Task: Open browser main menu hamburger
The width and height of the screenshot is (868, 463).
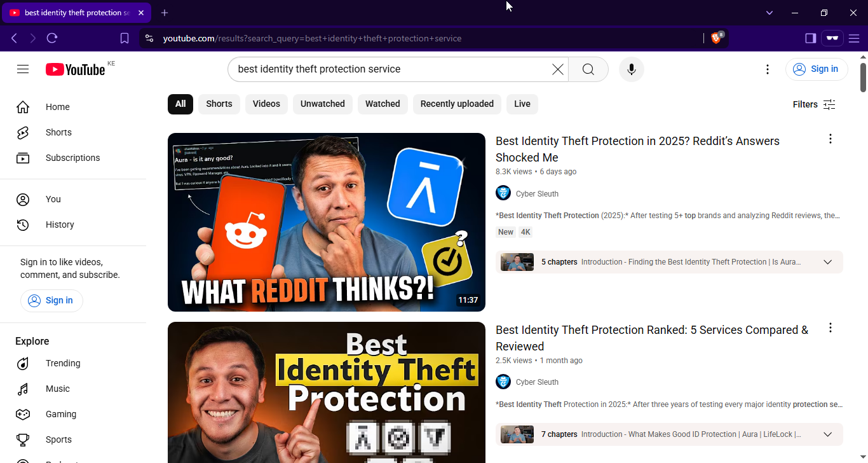Action: [854, 38]
